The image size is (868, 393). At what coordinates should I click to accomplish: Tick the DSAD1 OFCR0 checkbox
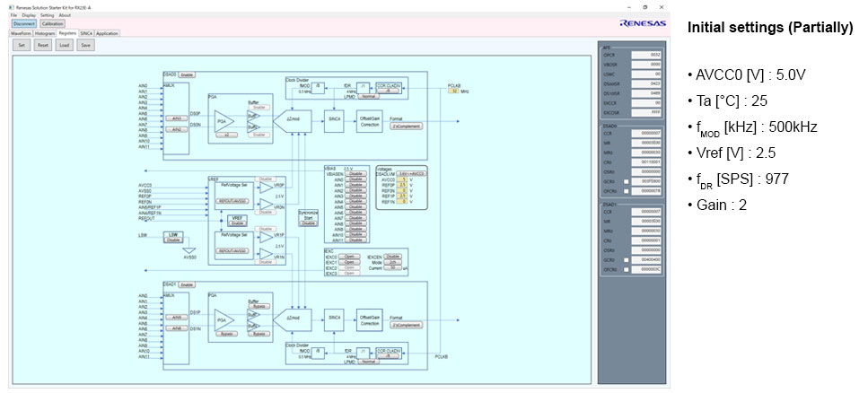point(626,269)
